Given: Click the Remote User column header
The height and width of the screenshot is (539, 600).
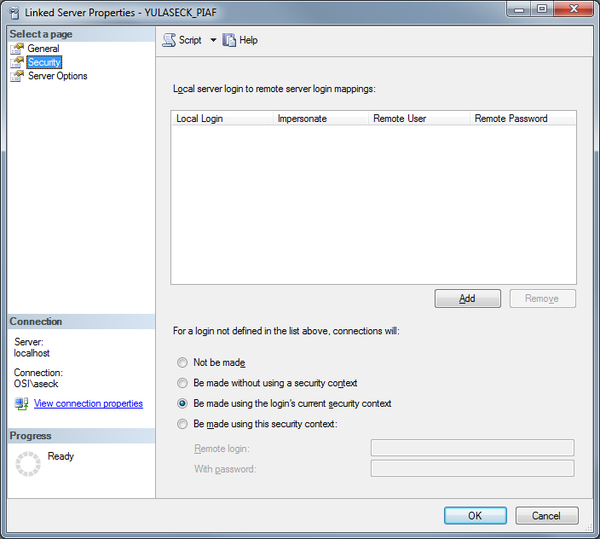Looking at the screenshot, I should coord(419,119).
